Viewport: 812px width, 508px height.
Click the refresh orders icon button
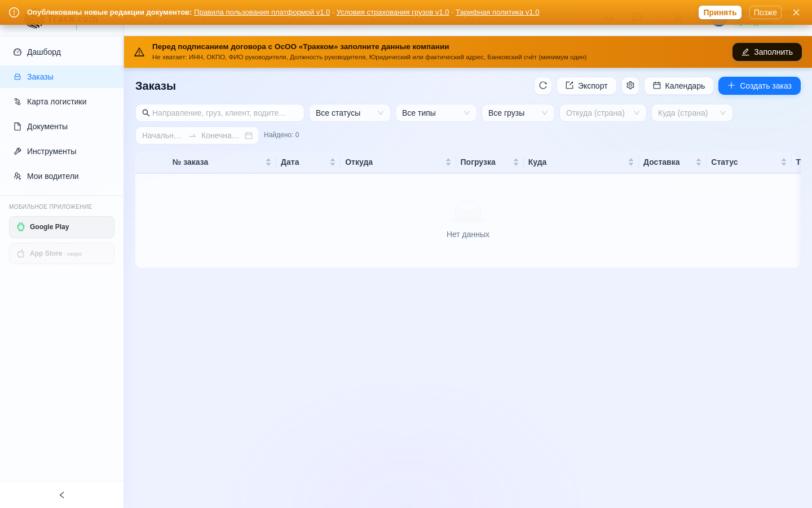point(543,86)
